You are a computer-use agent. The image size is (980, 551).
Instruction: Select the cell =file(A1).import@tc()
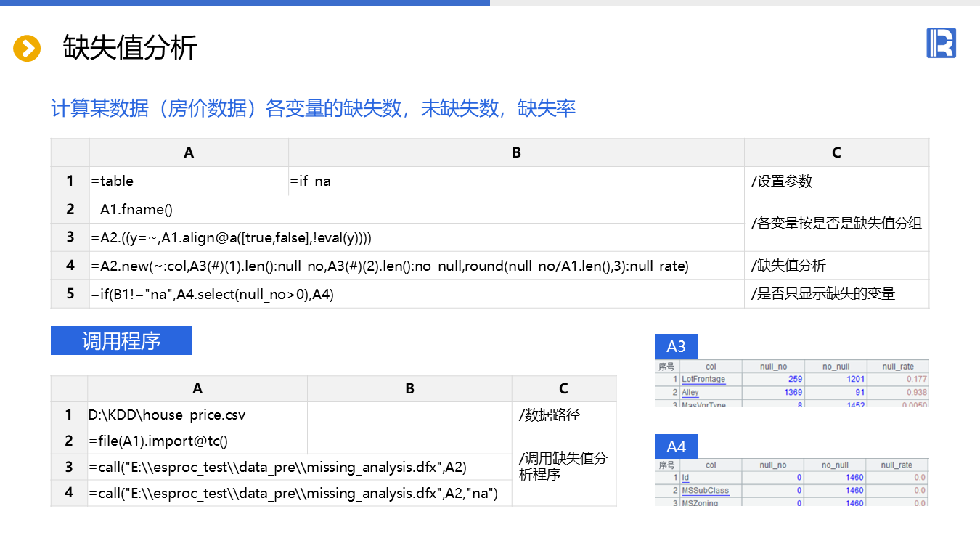(197, 441)
